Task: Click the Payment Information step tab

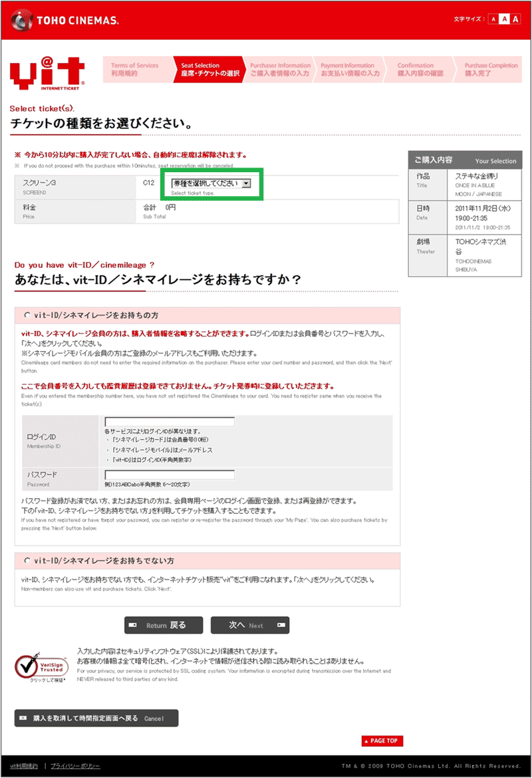Action: point(349,69)
